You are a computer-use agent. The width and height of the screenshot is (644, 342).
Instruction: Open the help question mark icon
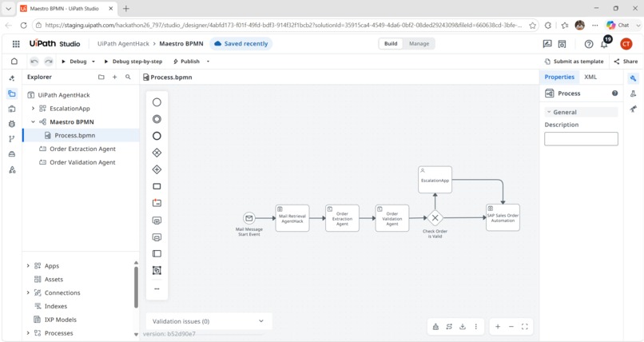[x=589, y=44]
